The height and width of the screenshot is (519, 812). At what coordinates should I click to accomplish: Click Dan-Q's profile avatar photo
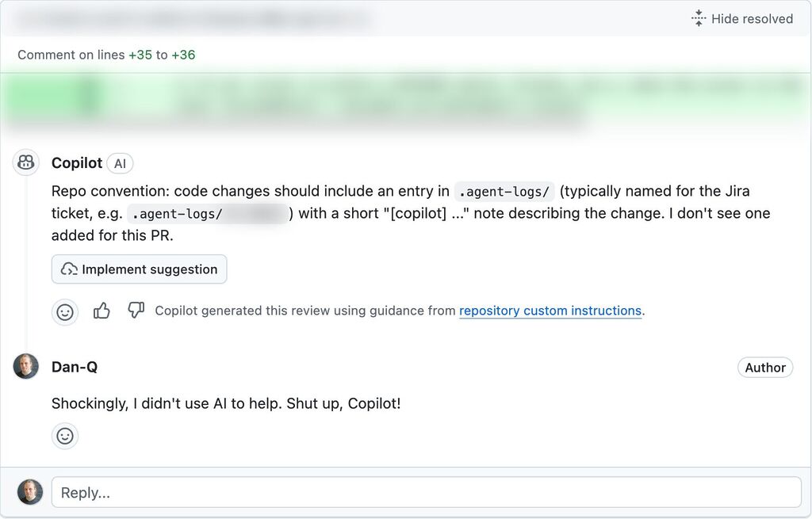click(x=25, y=367)
